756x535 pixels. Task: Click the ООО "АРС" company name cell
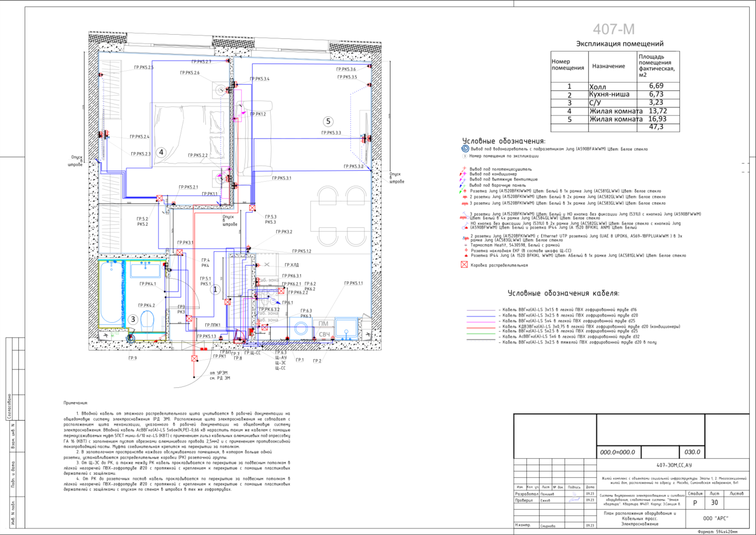(x=716, y=518)
